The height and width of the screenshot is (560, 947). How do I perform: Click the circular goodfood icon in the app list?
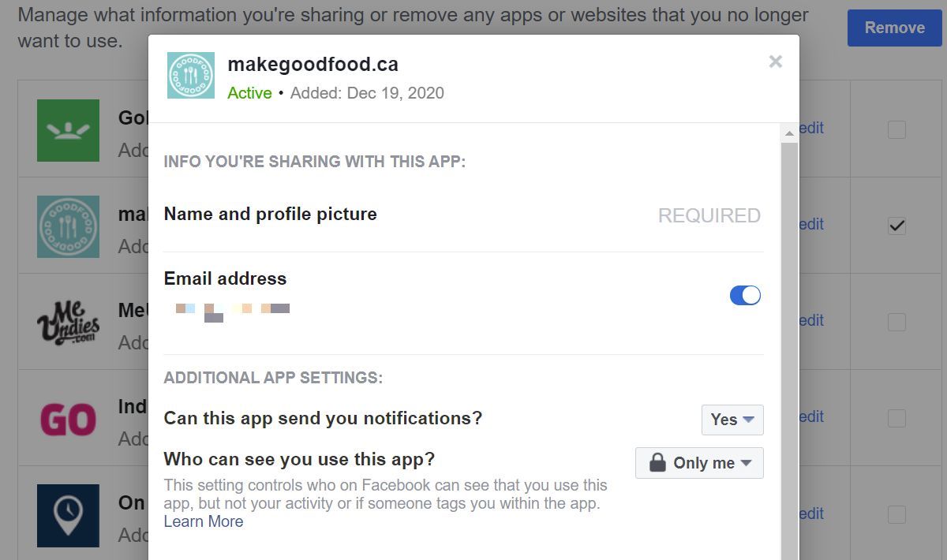tap(68, 226)
